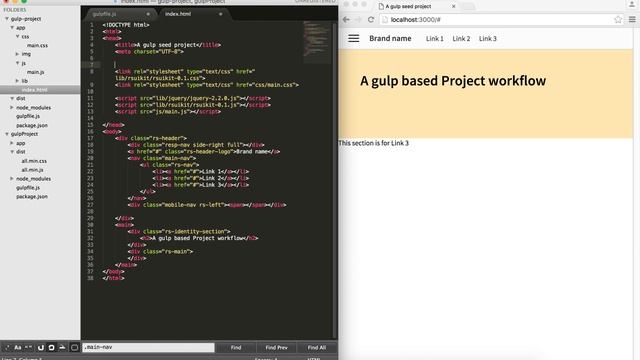Click 'A gulp based Project workflow' heading
The width and height of the screenshot is (640, 360).
[453, 81]
